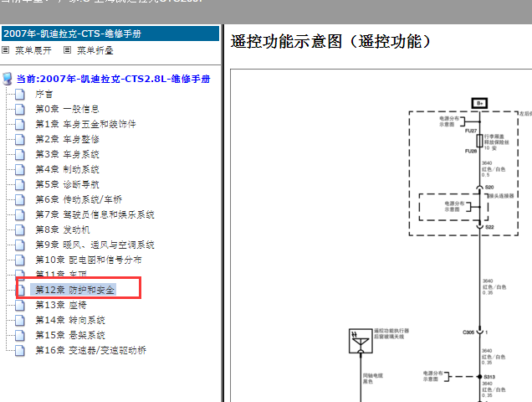Click the diagram title 遥控功能示意图（遥控功能）
The width and height of the screenshot is (532, 402).
(x=330, y=42)
